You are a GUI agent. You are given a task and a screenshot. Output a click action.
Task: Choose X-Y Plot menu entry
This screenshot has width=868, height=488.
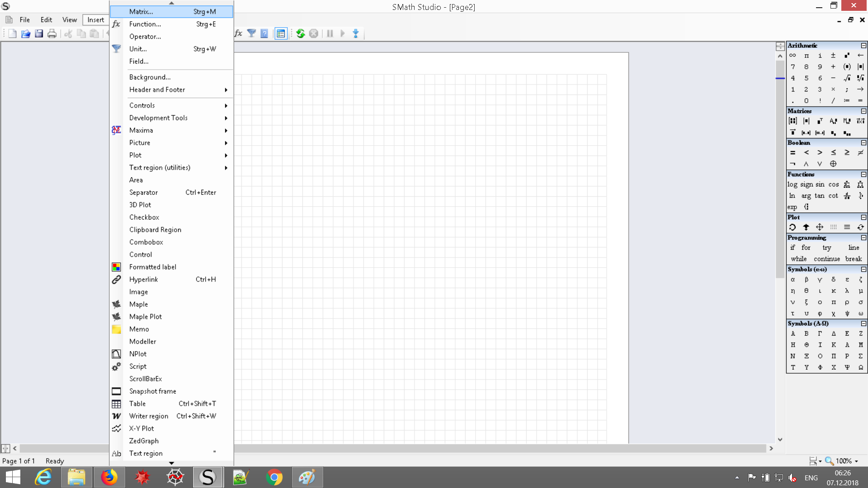tap(142, 428)
